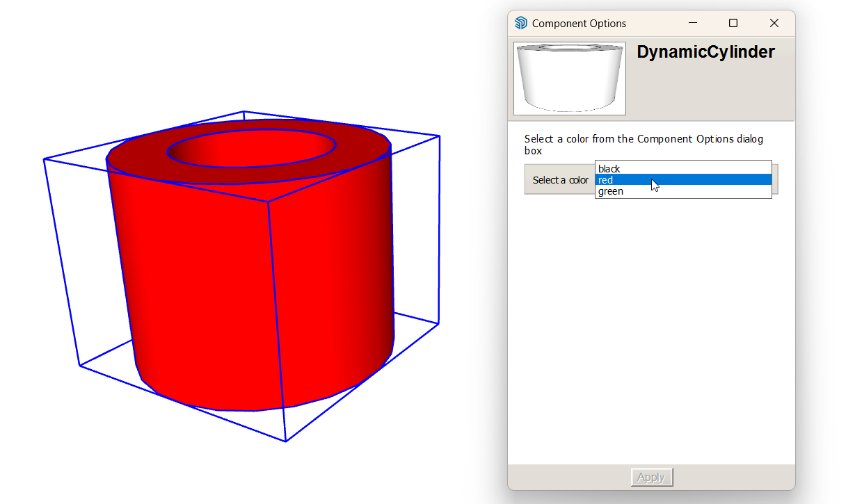
Task: Click the SketchUp logo in the title bar
Action: coord(520,22)
